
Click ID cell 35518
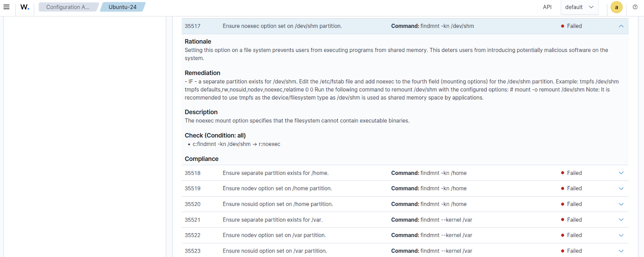192,173
